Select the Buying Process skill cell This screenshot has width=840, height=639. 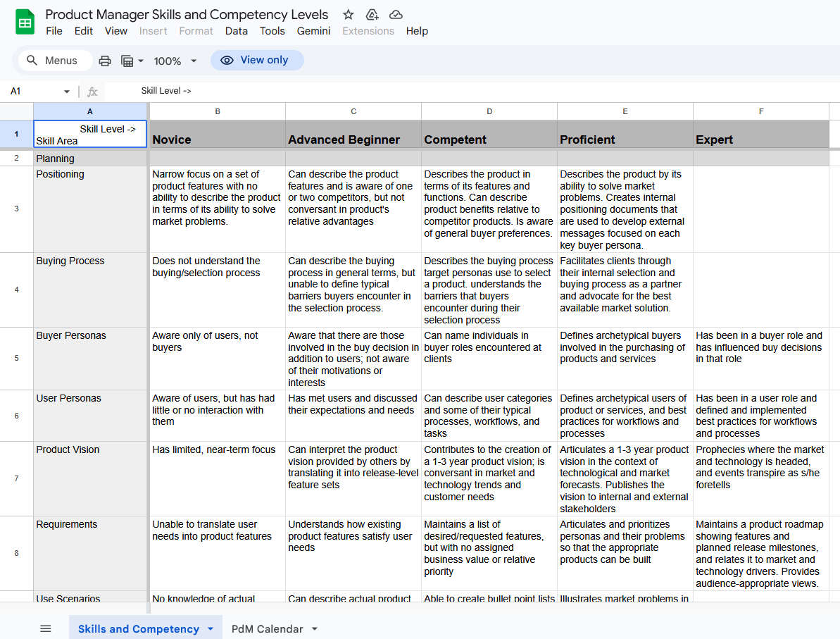(90, 290)
